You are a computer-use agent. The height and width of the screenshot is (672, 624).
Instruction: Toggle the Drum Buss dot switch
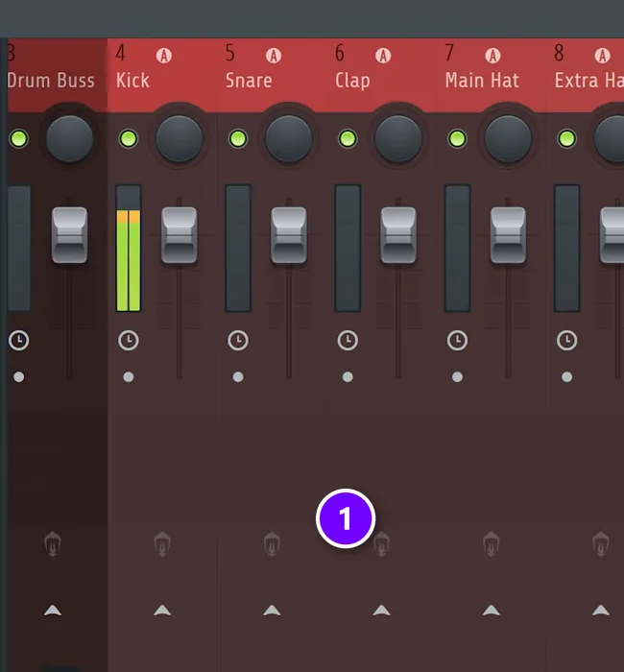click(x=19, y=376)
